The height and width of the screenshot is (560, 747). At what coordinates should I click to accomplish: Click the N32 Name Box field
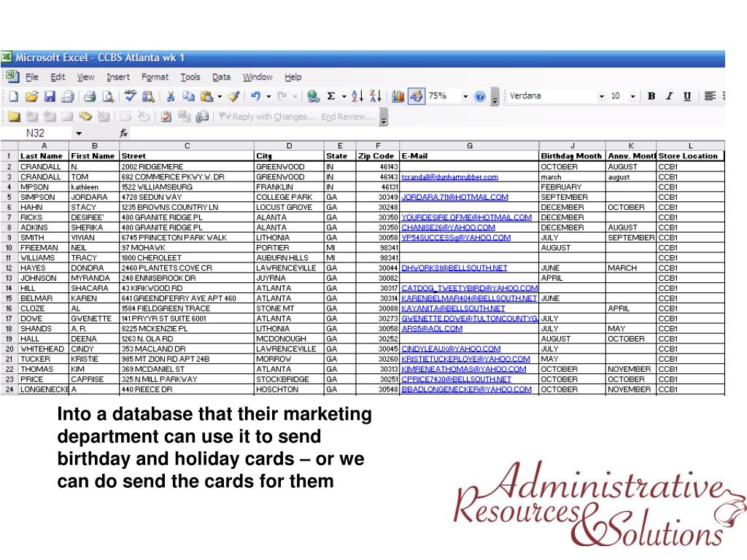pyautogui.click(x=35, y=133)
